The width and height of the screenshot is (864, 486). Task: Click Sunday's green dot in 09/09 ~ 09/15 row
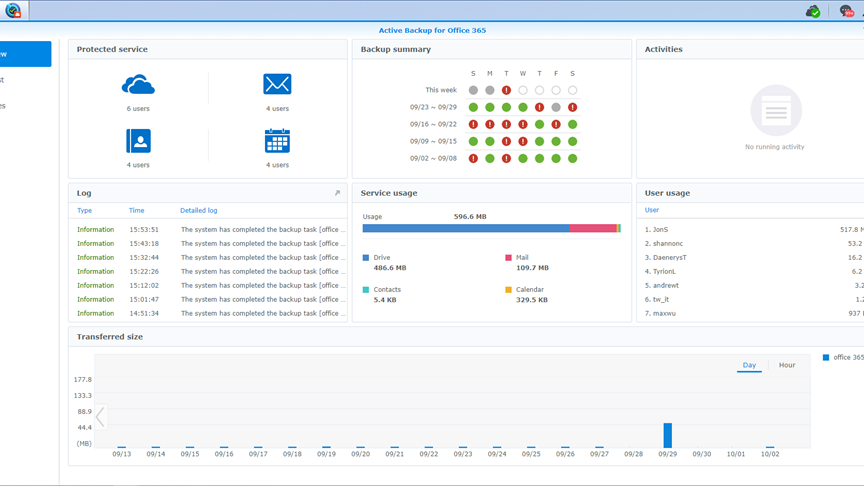click(x=473, y=141)
